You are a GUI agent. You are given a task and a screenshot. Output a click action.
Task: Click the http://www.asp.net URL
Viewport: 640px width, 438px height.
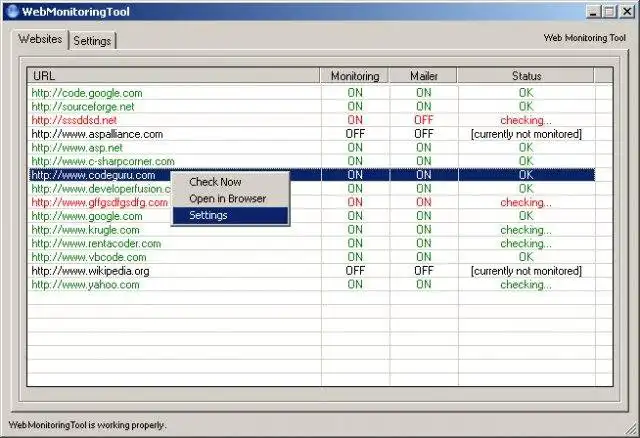[77, 148]
